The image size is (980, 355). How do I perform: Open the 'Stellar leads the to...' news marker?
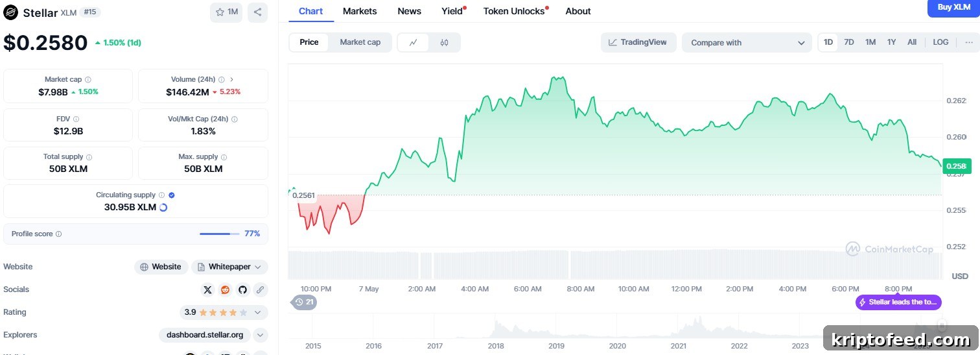[898, 302]
